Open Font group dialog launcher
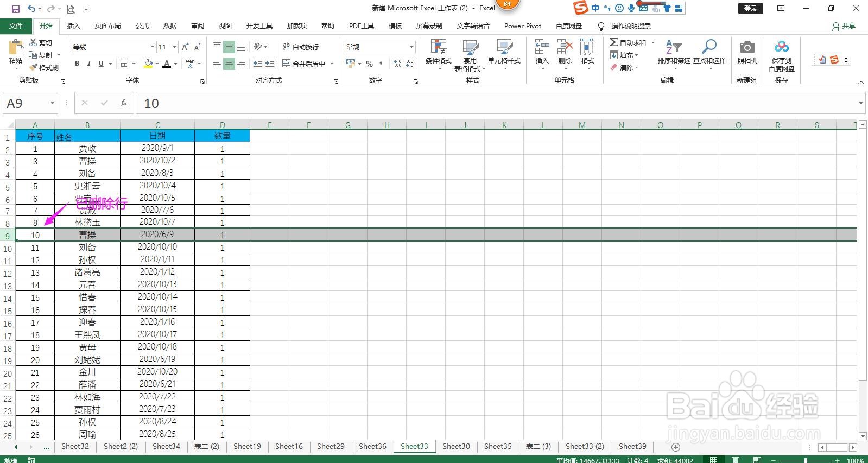Screen dimensions: 868x463 (202, 81)
